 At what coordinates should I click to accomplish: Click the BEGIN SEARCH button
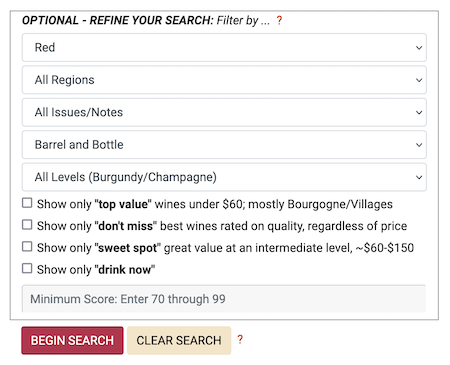coord(72,340)
